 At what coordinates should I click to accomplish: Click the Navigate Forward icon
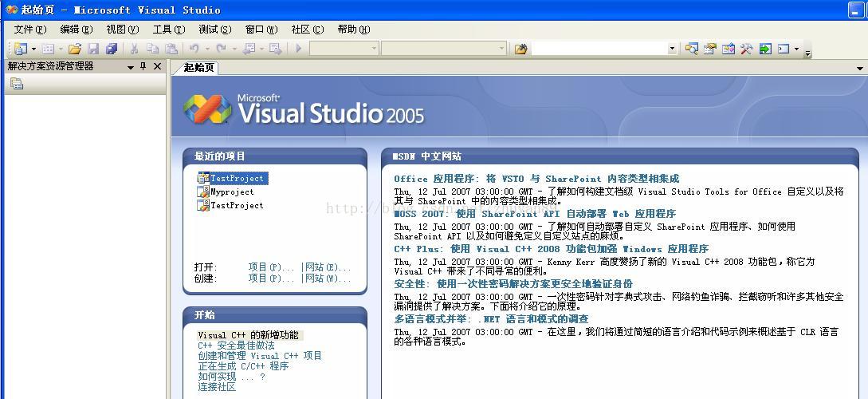pos(275,49)
